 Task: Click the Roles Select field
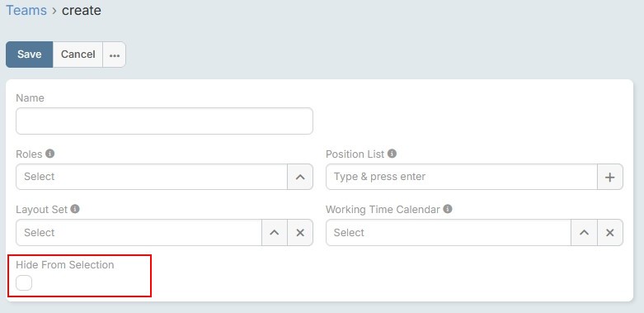[152, 177]
